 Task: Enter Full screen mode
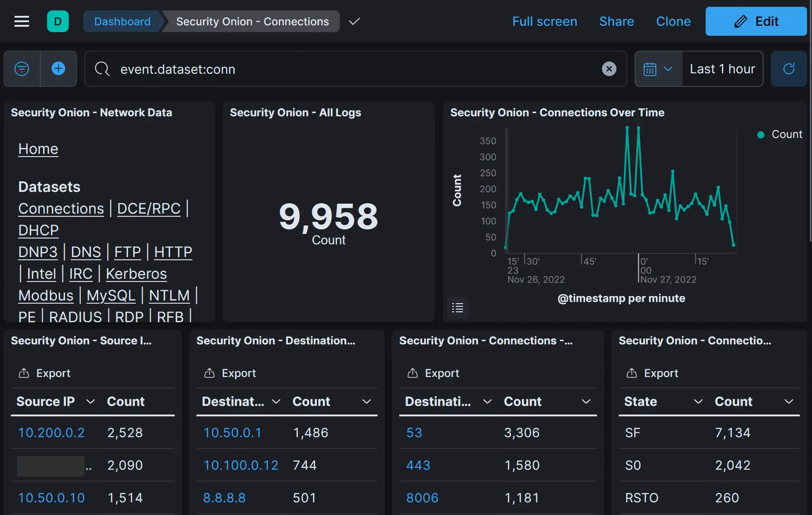[545, 21]
